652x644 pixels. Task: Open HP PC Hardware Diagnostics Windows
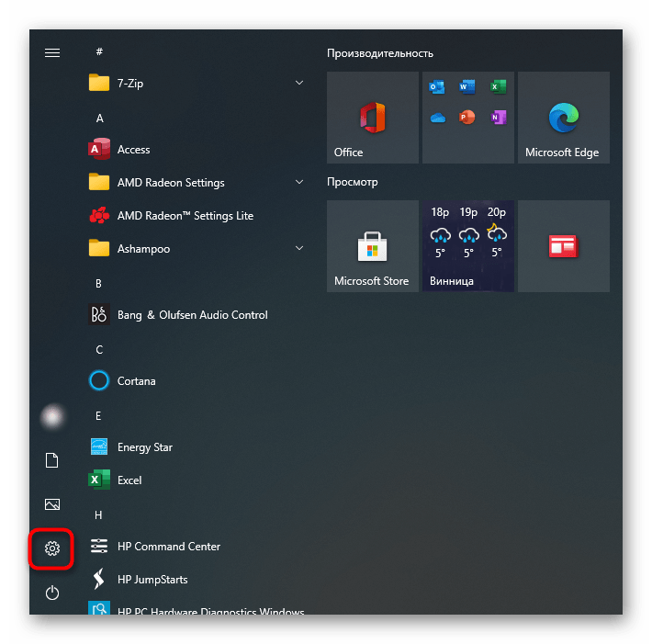tap(196, 607)
